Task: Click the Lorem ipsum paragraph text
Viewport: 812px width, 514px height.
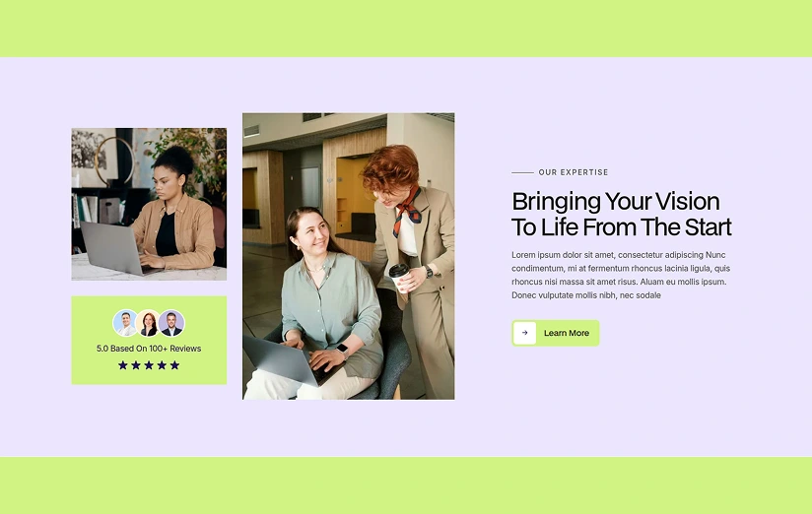Action: point(621,275)
